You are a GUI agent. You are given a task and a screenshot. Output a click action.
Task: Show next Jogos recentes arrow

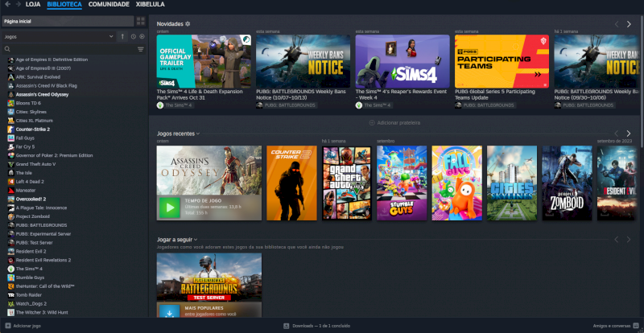point(629,134)
